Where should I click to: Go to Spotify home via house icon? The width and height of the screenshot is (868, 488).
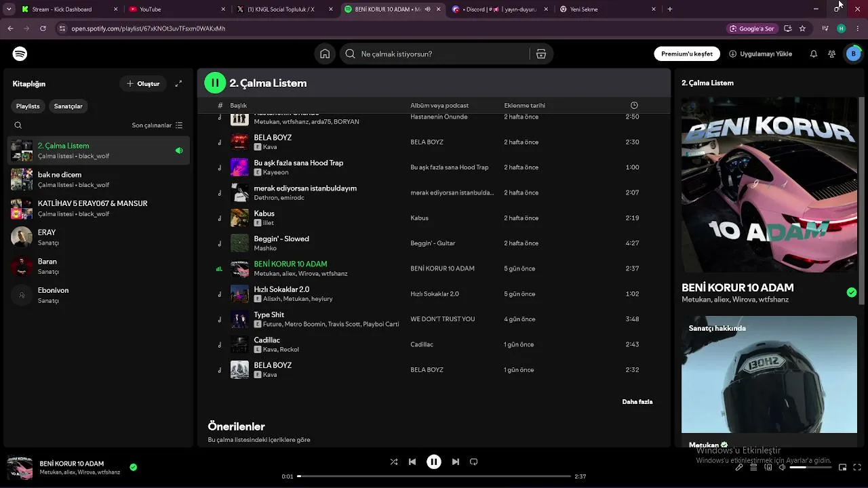[x=325, y=54]
